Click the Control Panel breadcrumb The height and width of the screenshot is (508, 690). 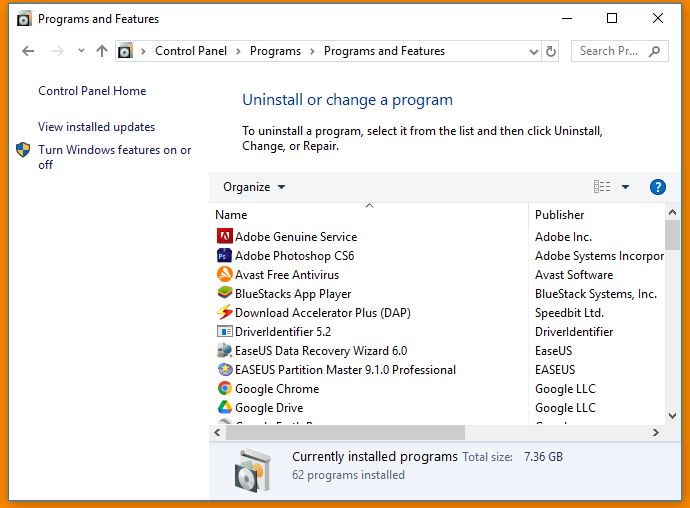[x=191, y=51]
